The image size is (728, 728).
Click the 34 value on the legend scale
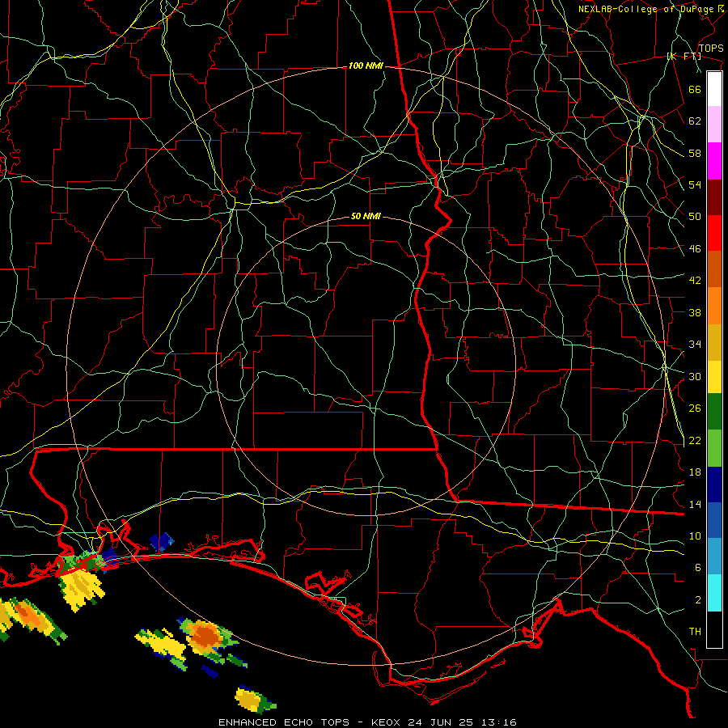pyautogui.click(x=695, y=344)
